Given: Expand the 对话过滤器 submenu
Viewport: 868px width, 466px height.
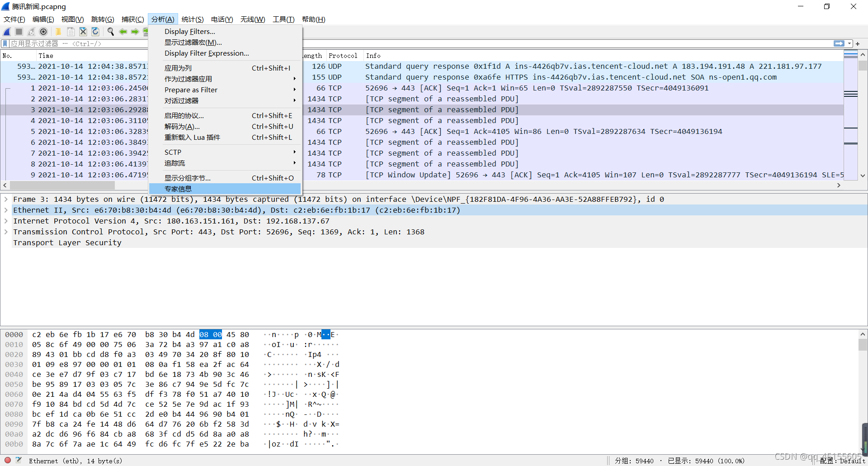Looking at the screenshot, I should tap(225, 101).
